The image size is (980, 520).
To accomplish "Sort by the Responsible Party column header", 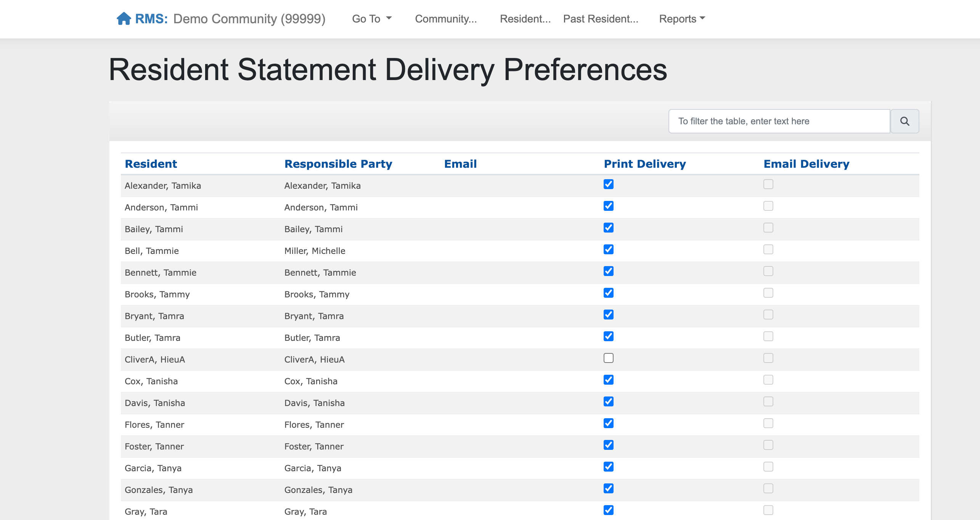I will [x=338, y=164].
